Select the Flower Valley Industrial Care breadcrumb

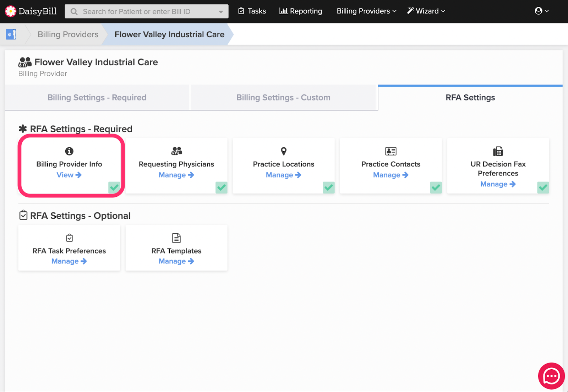coord(169,34)
